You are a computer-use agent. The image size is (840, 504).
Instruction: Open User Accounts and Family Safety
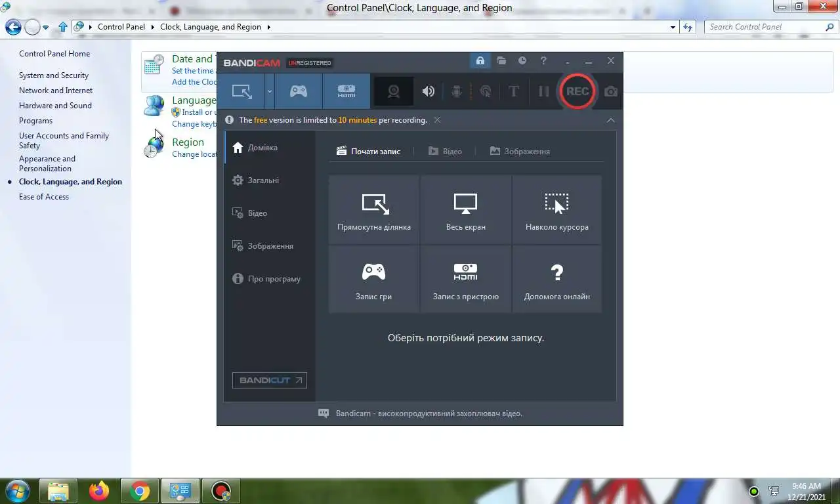point(64,140)
